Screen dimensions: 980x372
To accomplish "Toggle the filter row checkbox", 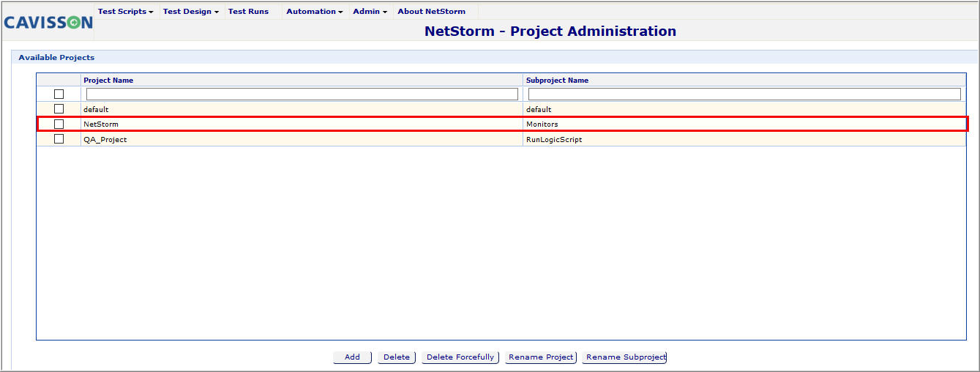I will (59, 94).
